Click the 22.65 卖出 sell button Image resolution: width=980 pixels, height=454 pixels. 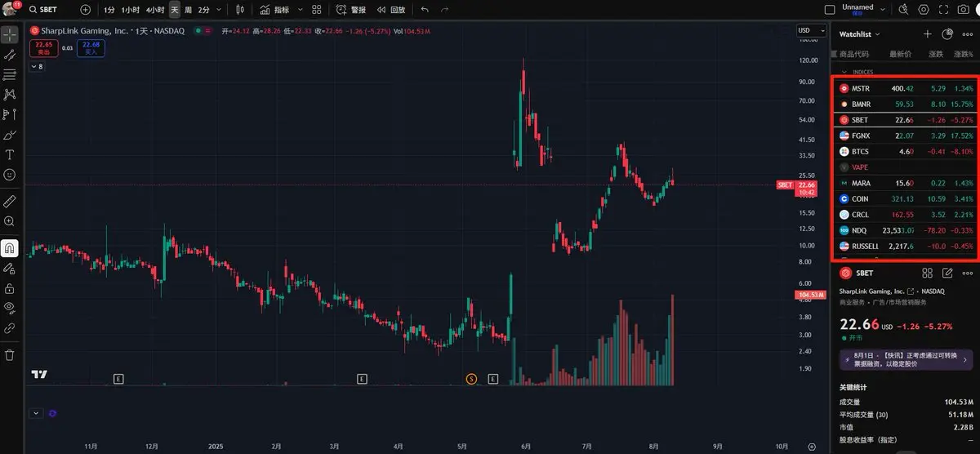coord(43,48)
